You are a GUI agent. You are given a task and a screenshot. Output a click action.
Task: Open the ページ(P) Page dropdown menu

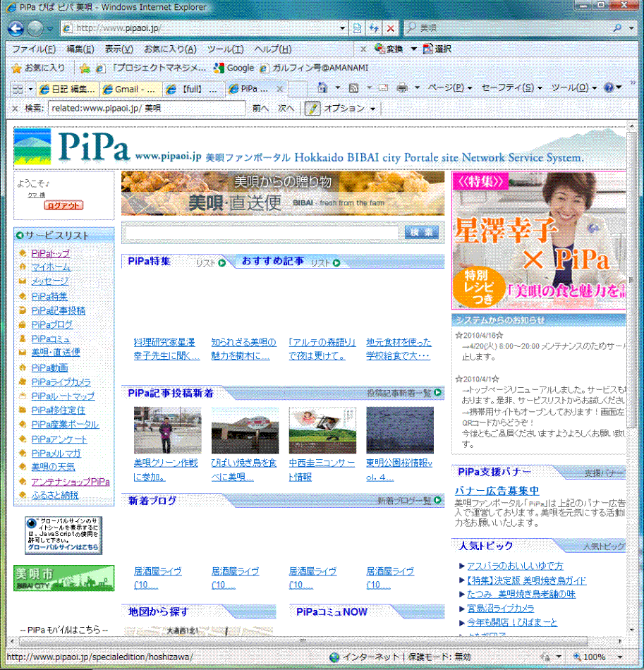pos(449,87)
